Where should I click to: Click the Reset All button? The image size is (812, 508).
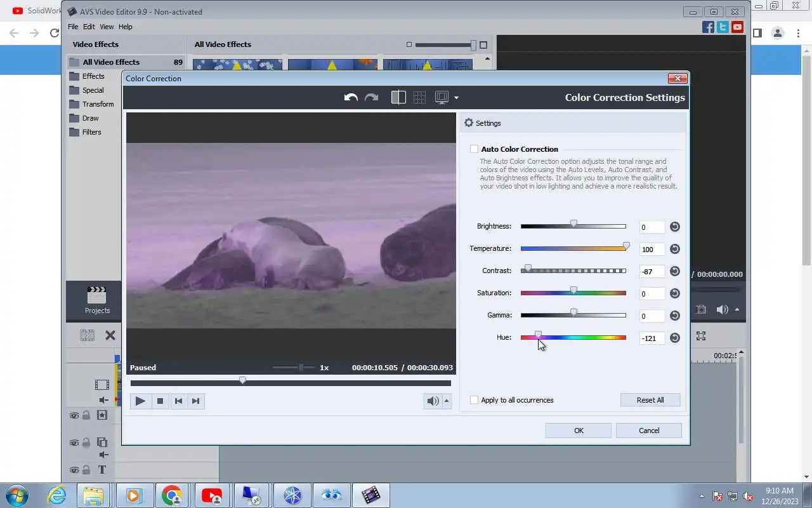(650, 400)
